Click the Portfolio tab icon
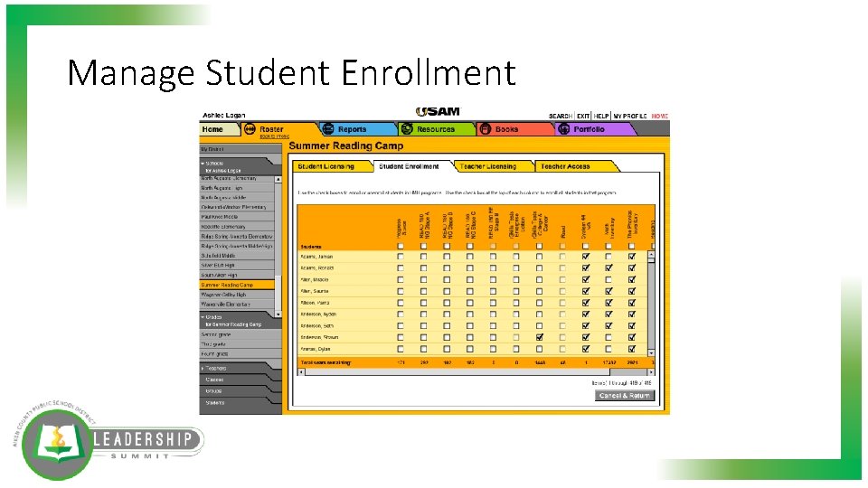The height and width of the screenshot is (488, 868). pyautogui.click(x=563, y=129)
